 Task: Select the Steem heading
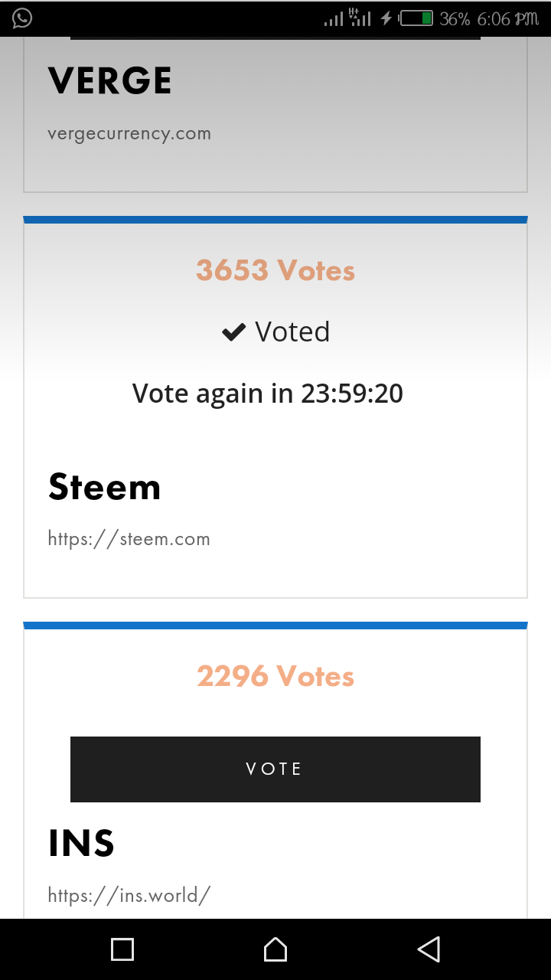point(104,487)
